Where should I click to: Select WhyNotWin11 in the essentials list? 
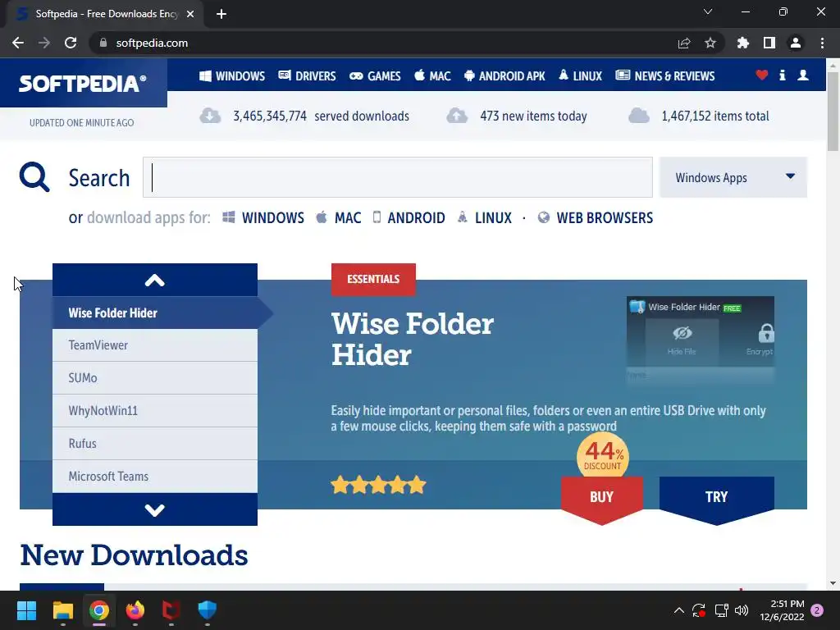155,411
